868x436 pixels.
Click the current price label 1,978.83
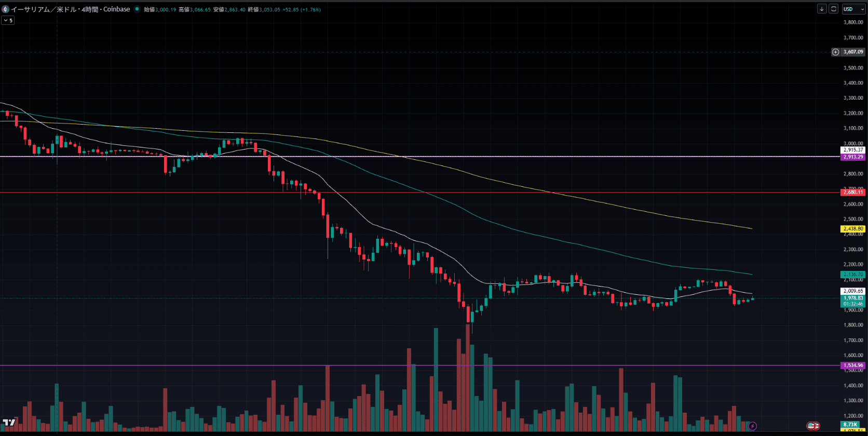click(853, 298)
